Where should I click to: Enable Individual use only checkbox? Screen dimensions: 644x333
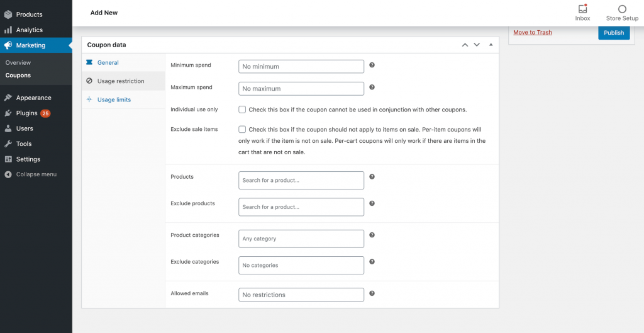(x=242, y=110)
